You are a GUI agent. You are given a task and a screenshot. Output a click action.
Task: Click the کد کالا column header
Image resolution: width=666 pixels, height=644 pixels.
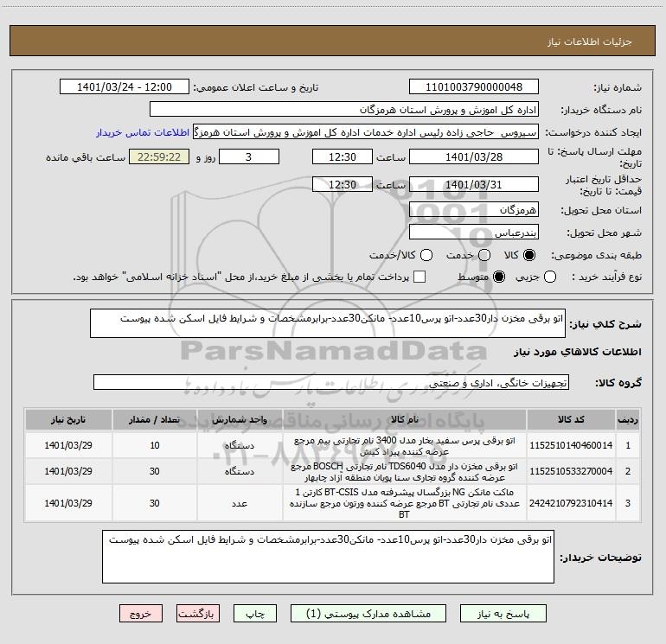point(571,419)
